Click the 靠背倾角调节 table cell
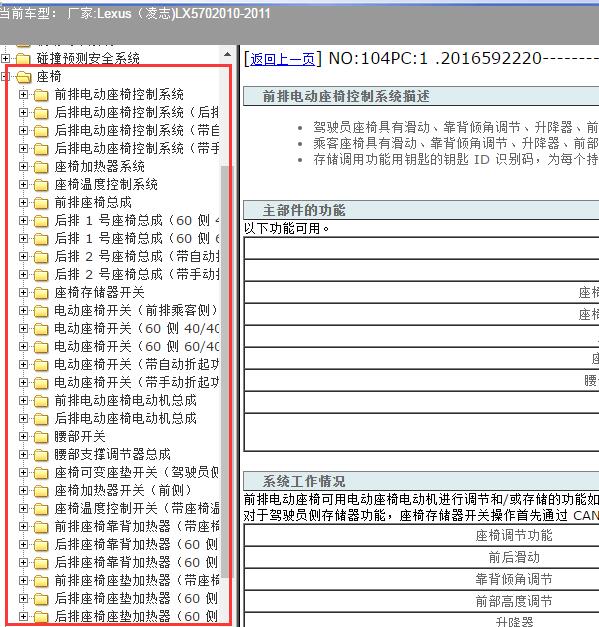This screenshot has width=599, height=627. (x=514, y=579)
